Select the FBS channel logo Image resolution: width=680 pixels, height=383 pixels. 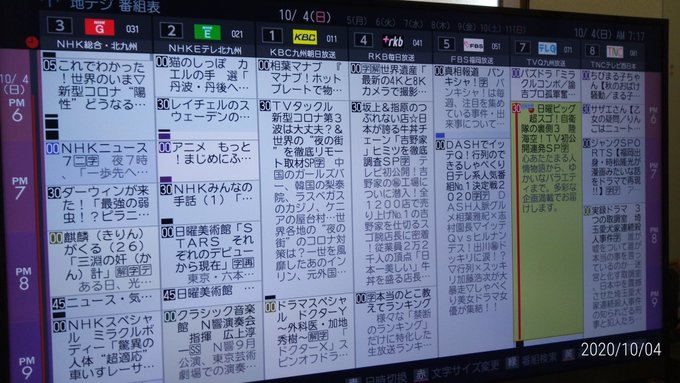[x=473, y=45]
